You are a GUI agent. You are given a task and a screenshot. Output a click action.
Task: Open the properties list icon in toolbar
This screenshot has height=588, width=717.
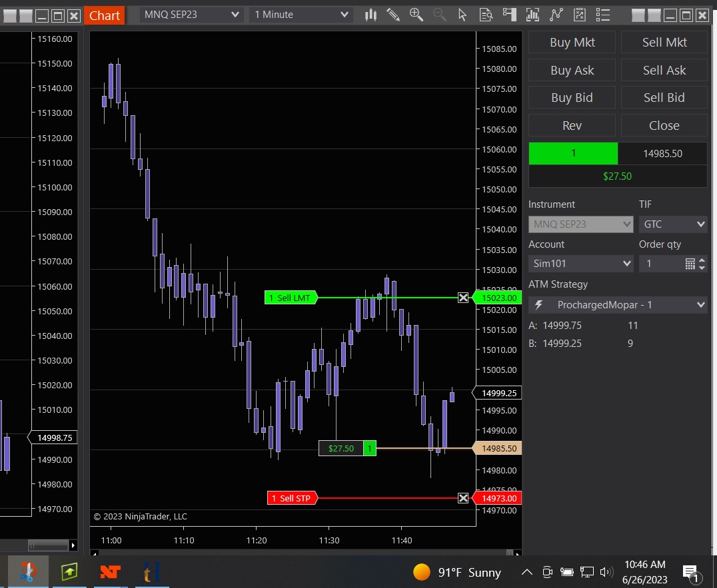pos(603,15)
